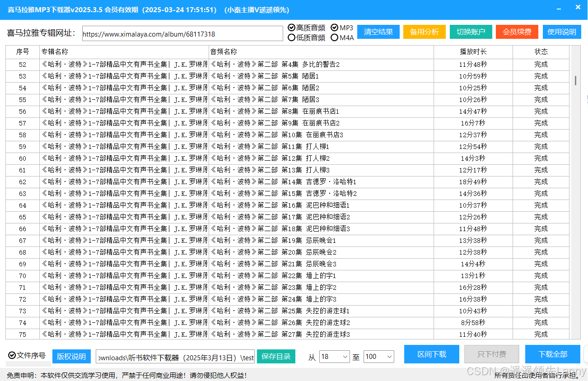Select row 第12集 打人柳2
This screenshot has height=381, width=588.
click(288, 158)
